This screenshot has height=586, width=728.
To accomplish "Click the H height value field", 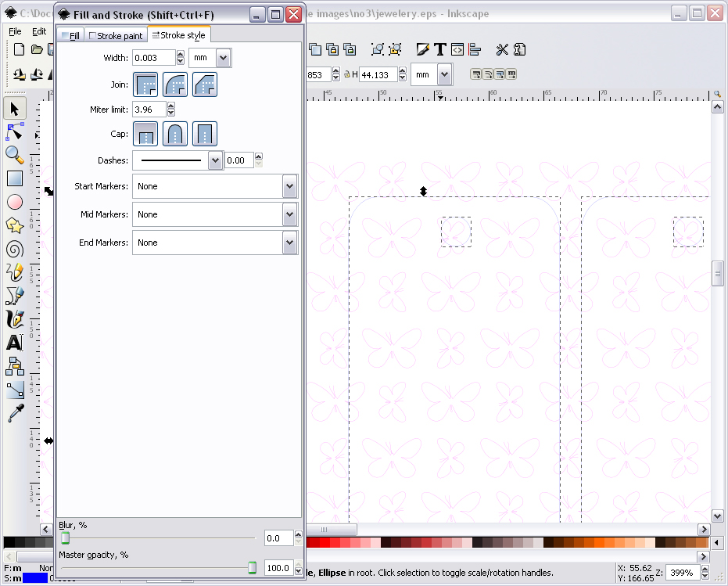I will [378, 74].
